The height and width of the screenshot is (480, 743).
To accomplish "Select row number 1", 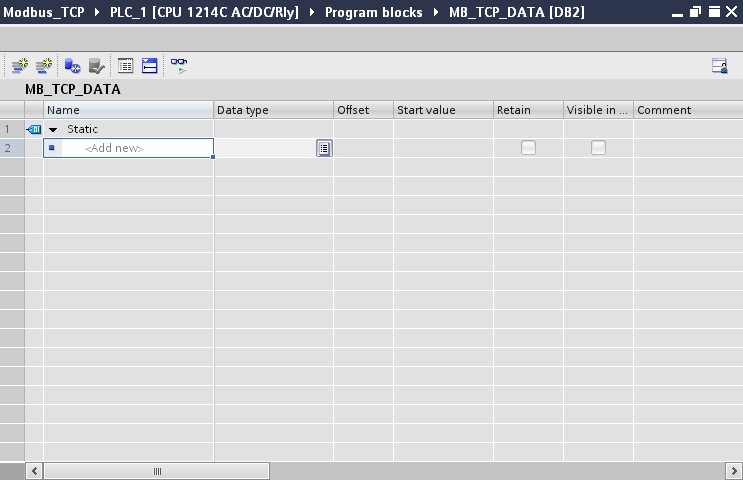I will (12, 129).
